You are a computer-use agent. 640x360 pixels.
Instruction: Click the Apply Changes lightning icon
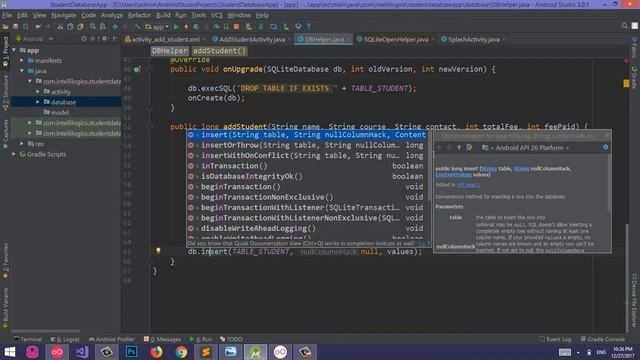pos(186,27)
